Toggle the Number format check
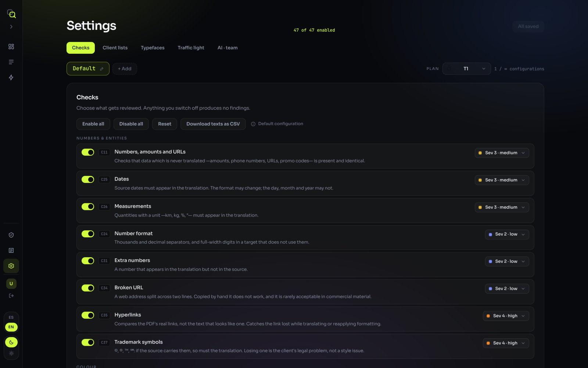Image resolution: width=588 pixels, height=368 pixels. click(88, 234)
